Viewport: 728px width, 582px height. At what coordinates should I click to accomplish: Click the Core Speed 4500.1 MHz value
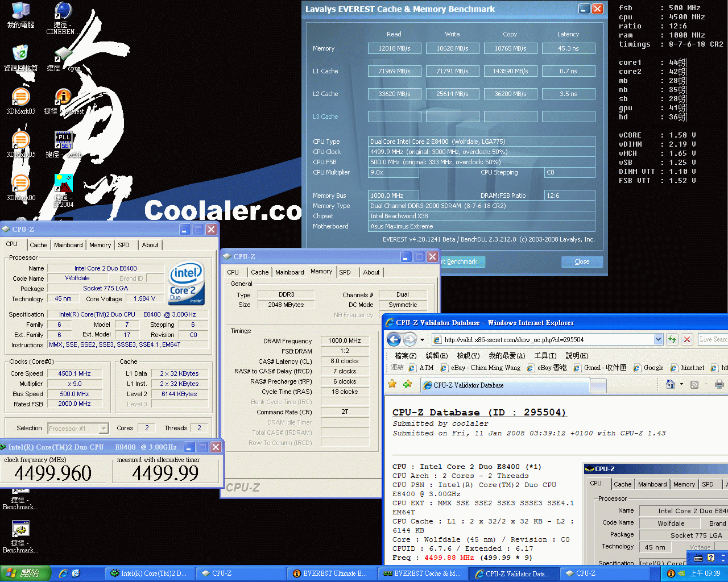tap(75, 373)
